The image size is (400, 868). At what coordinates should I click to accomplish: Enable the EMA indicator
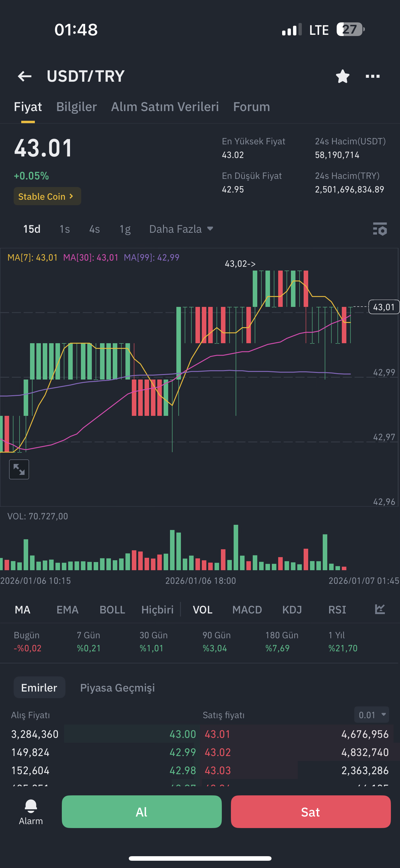pyautogui.click(x=68, y=610)
